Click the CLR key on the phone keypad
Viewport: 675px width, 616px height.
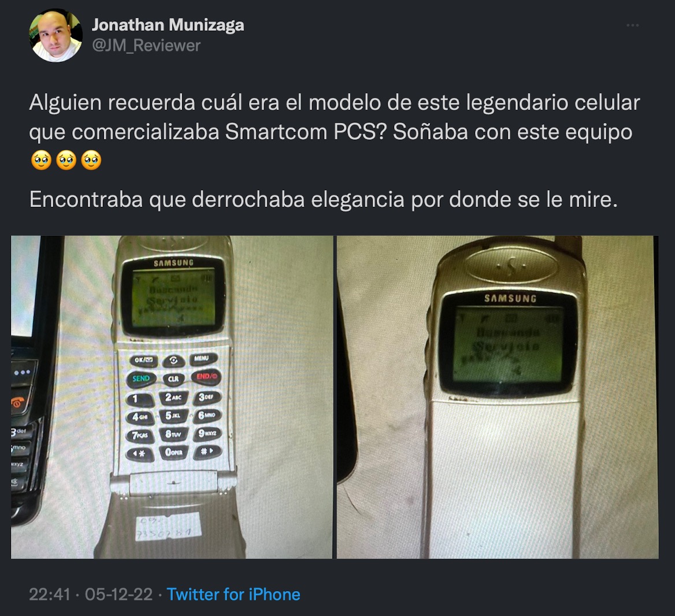[x=173, y=379]
